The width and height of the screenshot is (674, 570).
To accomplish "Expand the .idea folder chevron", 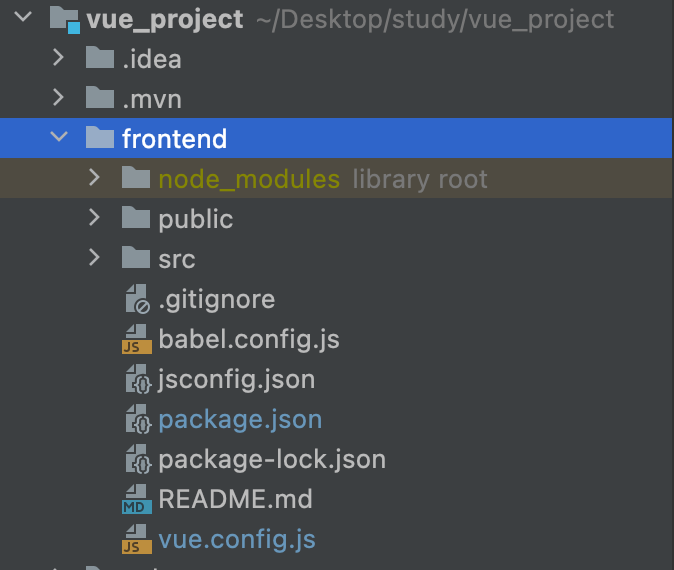I will 58,57.
